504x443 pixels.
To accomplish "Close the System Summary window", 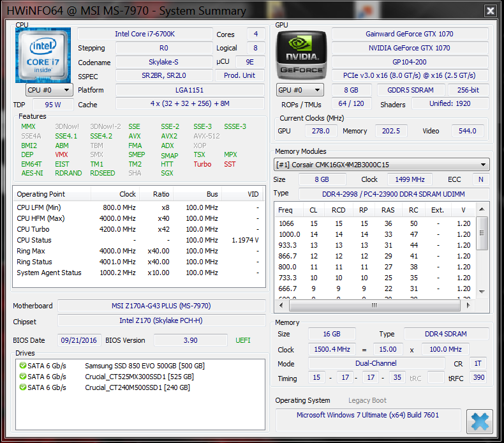I will [490, 11].
